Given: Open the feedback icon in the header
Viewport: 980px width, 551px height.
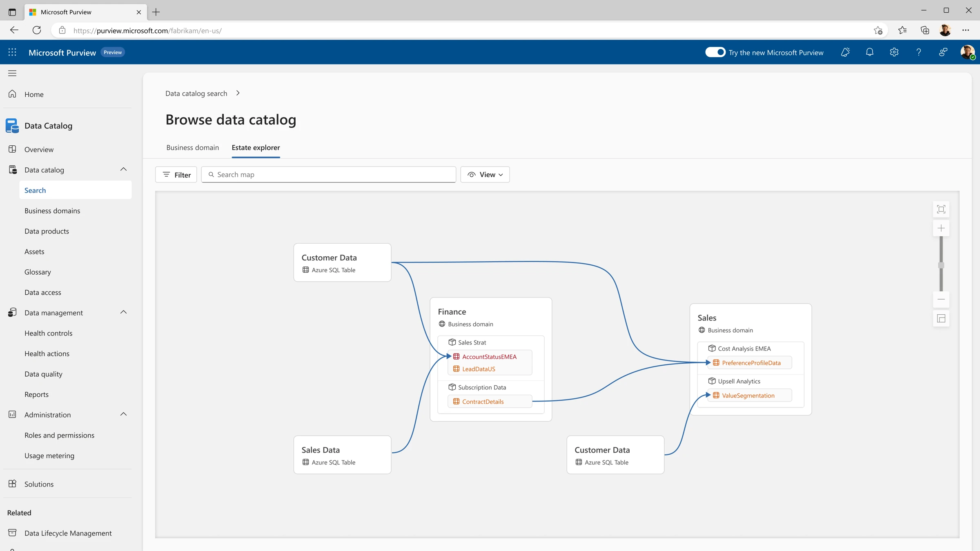Looking at the screenshot, I should (943, 52).
